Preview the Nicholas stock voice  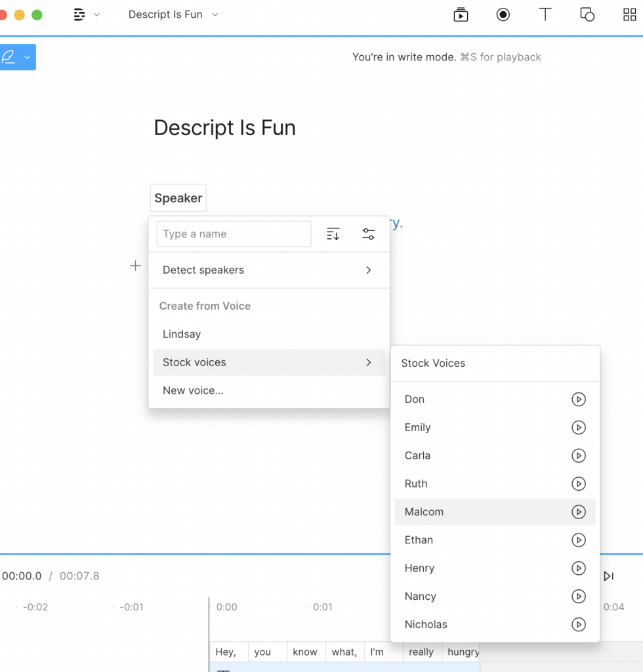pos(578,625)
